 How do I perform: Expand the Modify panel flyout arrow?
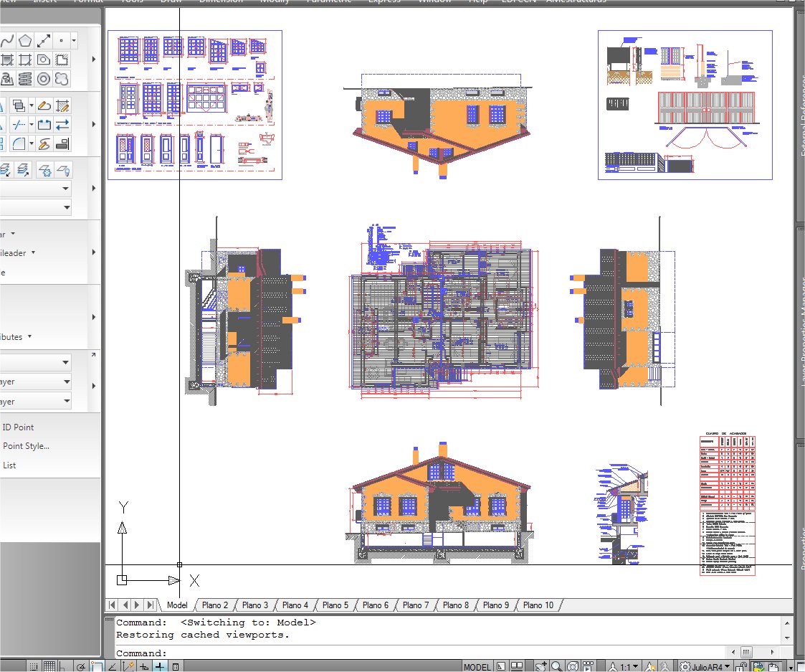(93, 124)
